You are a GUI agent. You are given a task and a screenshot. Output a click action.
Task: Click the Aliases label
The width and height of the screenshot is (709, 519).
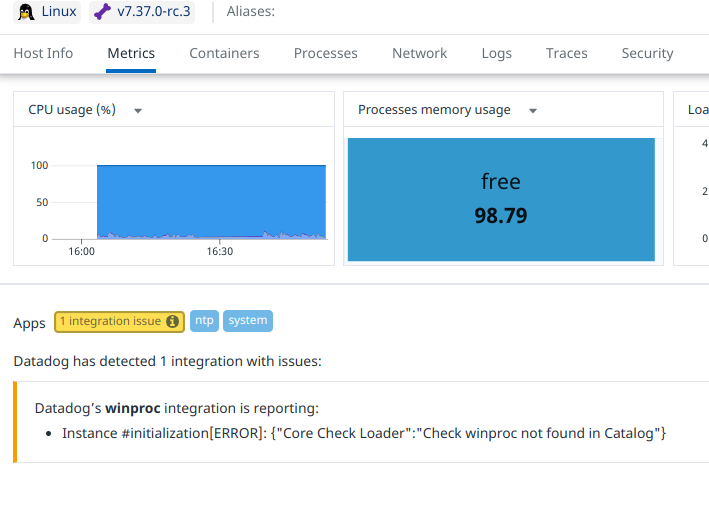point(251,12)
